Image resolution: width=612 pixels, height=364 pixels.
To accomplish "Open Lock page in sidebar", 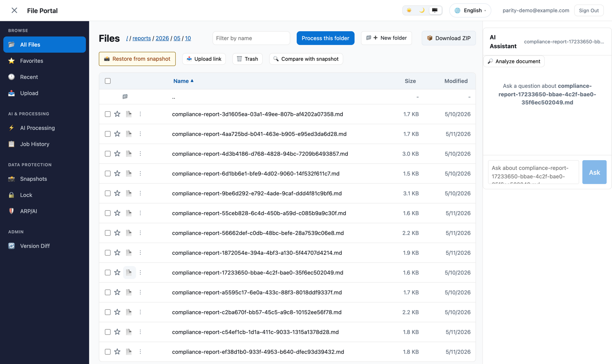I will (x=45, y=195).
